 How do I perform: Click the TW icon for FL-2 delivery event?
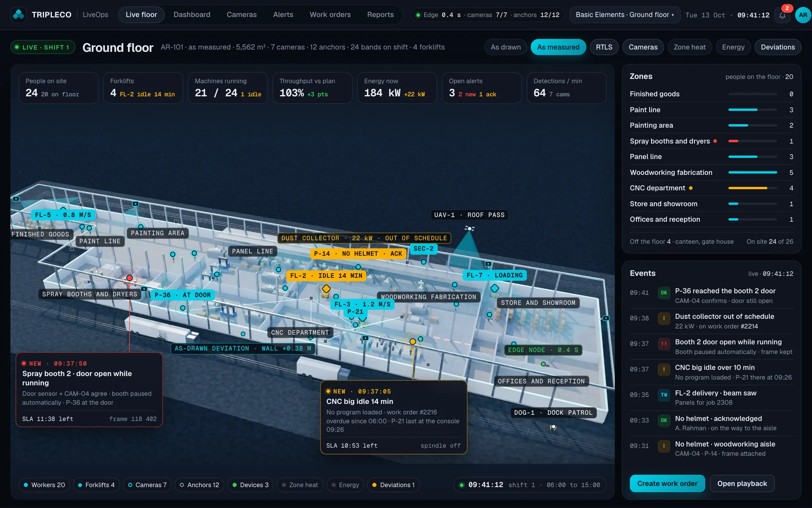point(664,395)
